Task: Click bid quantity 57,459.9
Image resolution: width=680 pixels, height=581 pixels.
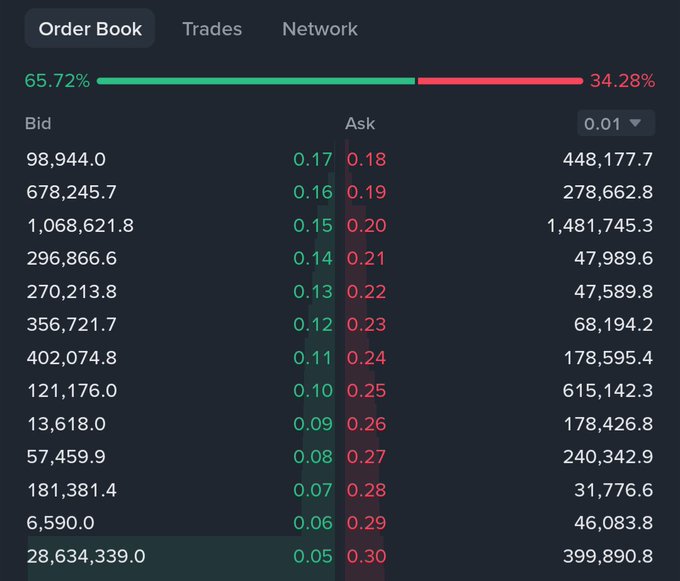Action: (66, 457)
